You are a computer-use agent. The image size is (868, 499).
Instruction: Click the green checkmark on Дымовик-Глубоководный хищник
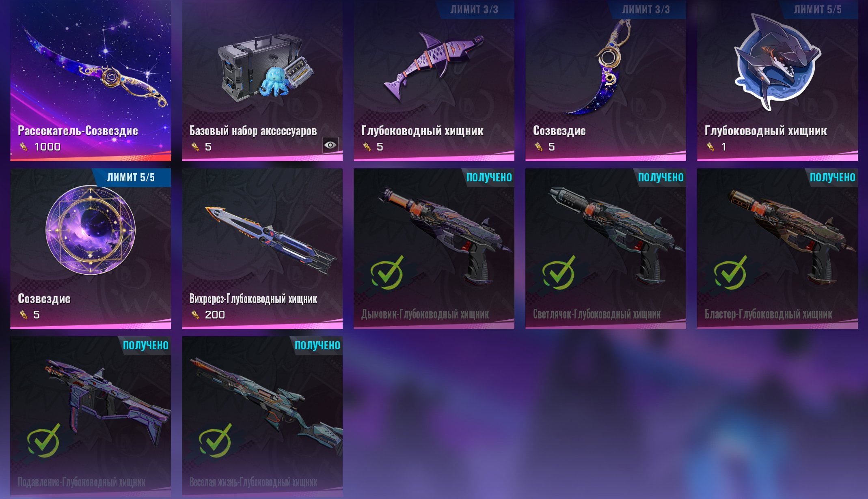click(387, 272)
